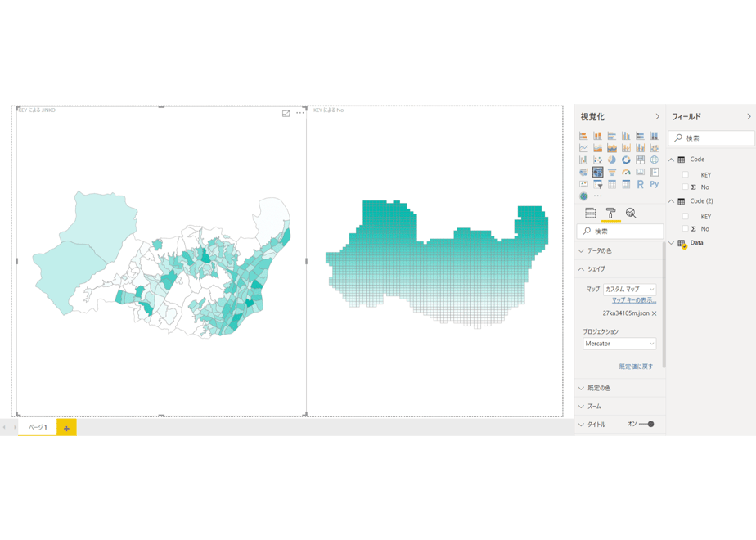Select the treemap visual
756x540 pixels.
click(x=641, y=160)
